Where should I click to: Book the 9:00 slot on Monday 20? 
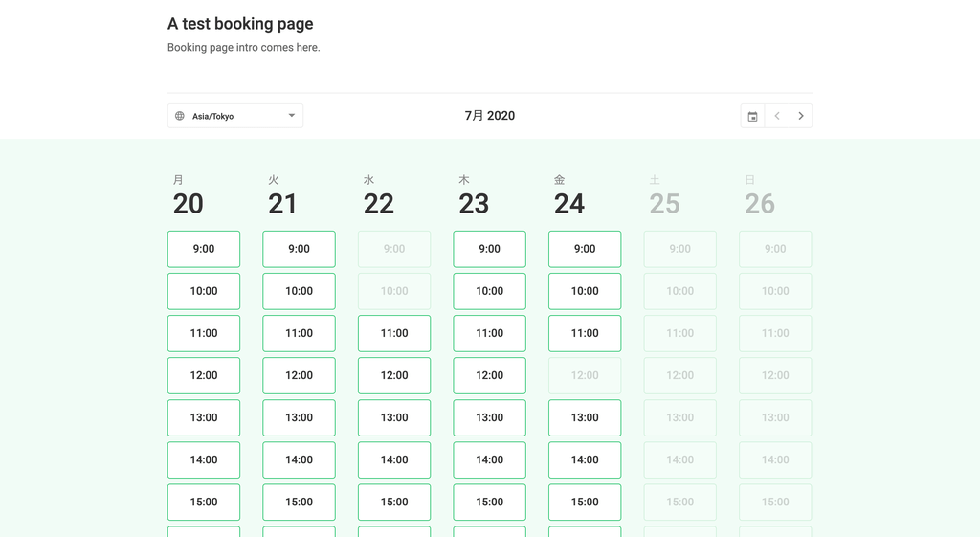[204, 249]
